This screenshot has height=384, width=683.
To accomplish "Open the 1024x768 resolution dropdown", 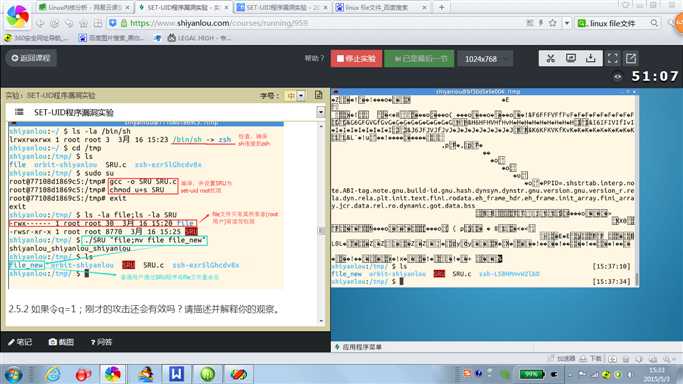I will pos(485,59).
